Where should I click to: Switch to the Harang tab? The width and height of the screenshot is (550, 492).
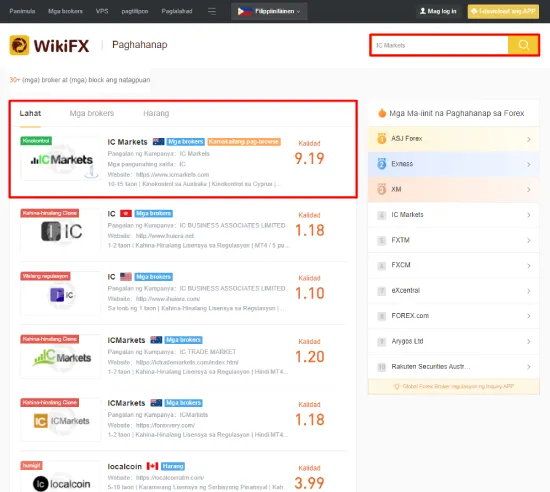point(156,113)
